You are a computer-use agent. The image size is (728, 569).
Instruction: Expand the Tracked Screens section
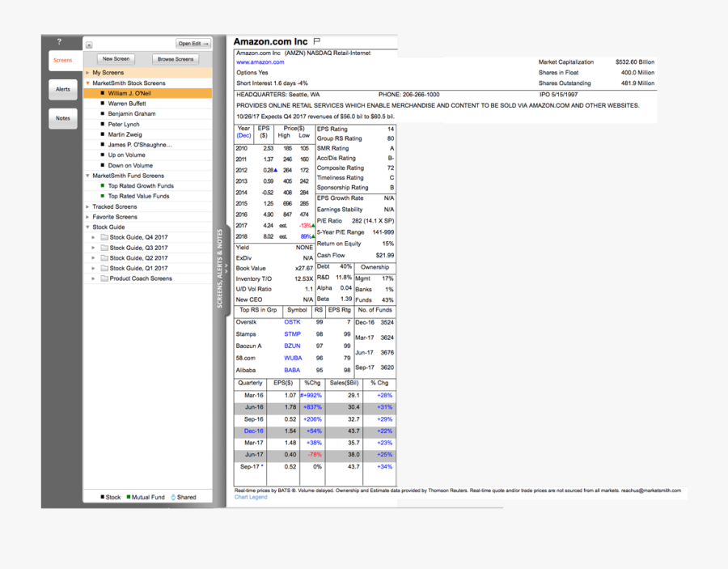pyautogui.click(x=87, y=206)
